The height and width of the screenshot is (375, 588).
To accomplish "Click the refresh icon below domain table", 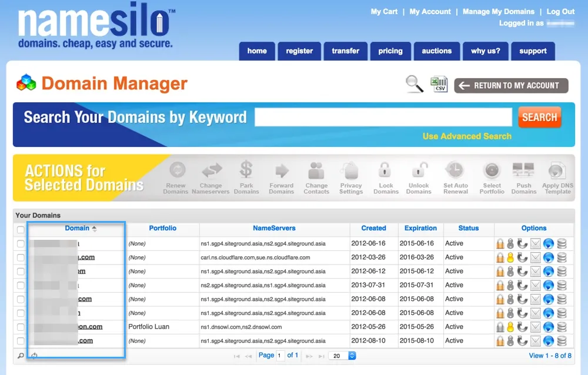I will click(x=34, y=356).
